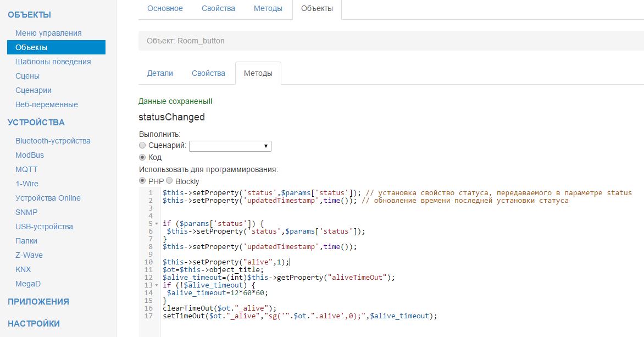This screenshot has width=644, height=337.
Task: Fold the if block at line 13
Action: pyautogui.click(x=157, y=285)
